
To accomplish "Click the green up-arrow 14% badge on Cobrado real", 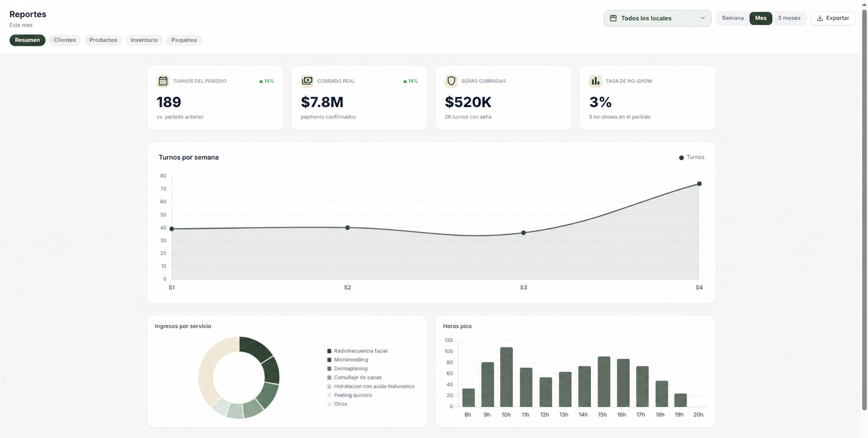I will coord(410,81).
